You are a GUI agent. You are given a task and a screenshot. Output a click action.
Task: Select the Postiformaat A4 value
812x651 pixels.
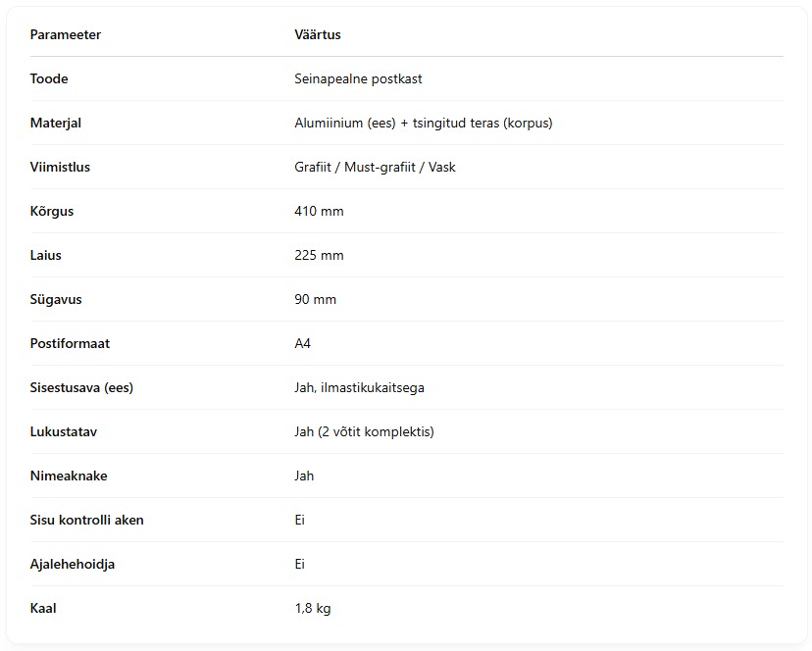[x=302, y=343]
